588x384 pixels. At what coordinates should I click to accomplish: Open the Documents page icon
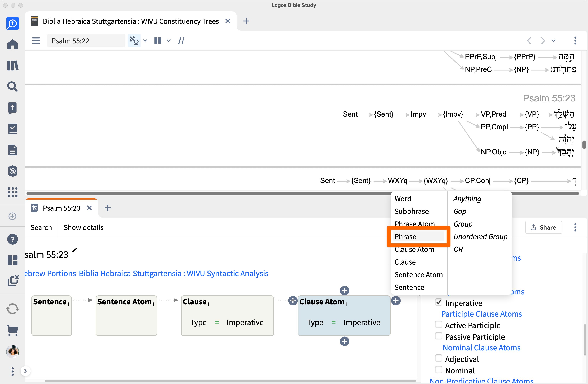(12, 150)
